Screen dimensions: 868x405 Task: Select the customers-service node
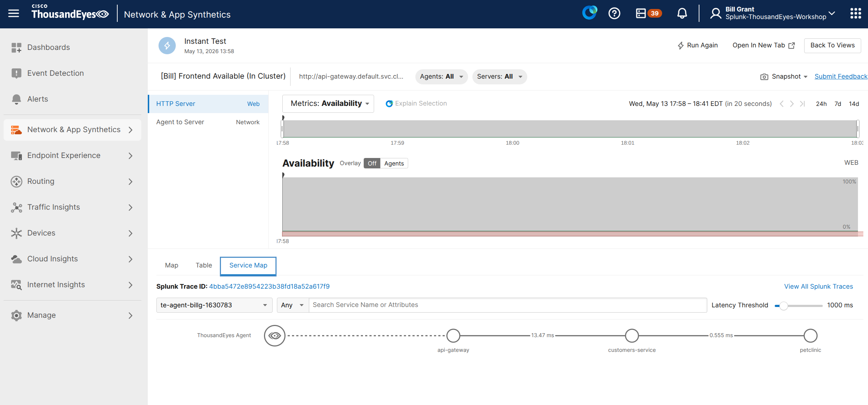click(x=632, y=336)
